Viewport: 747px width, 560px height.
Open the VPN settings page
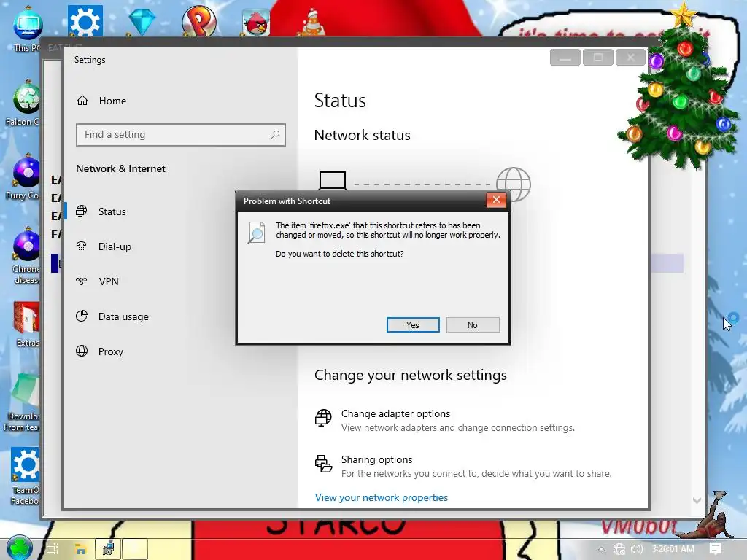109,281
